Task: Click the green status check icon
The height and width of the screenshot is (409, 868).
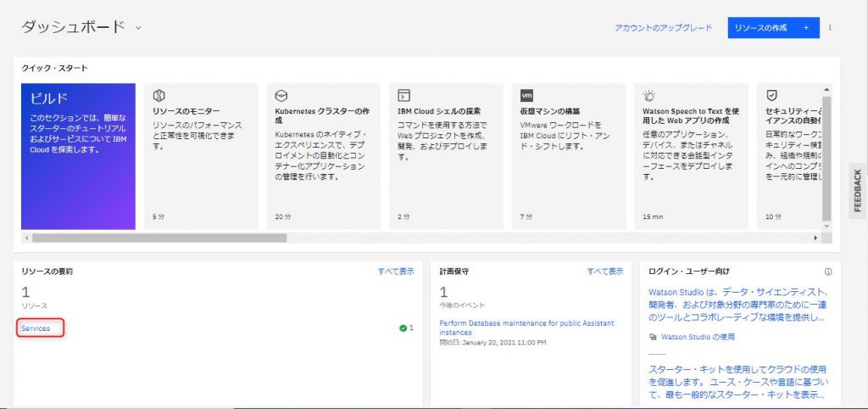Action: point(403,328)
